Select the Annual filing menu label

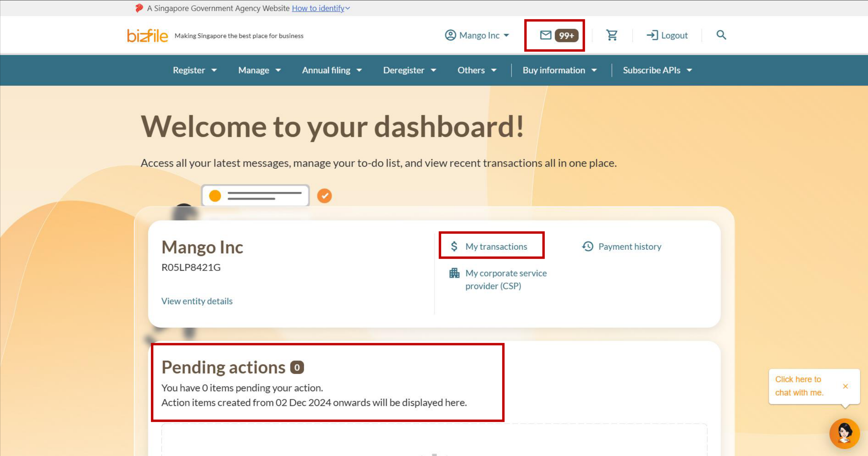tap(326, 70)
